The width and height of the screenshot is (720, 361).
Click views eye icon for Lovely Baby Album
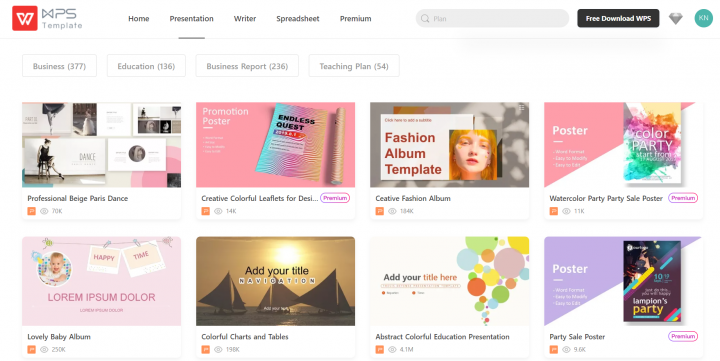pyautogui.click(x=44, y=350)
